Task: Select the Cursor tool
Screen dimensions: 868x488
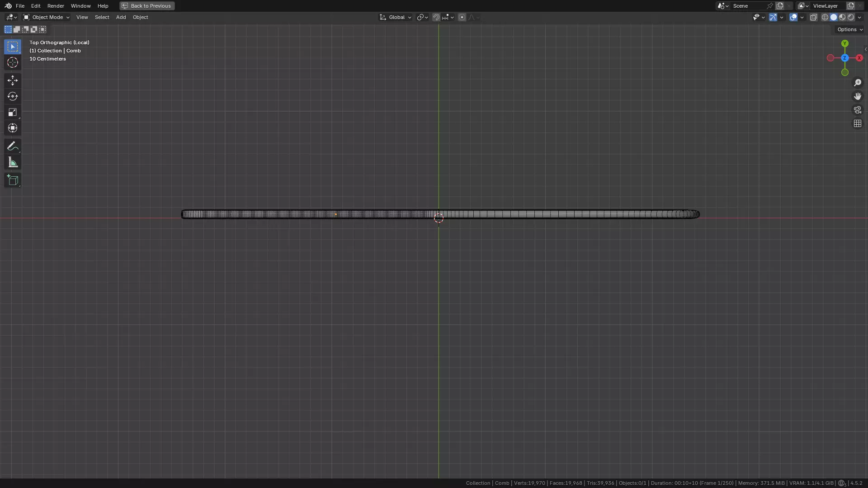Action: pyautogui.click(x=12, y=63)
